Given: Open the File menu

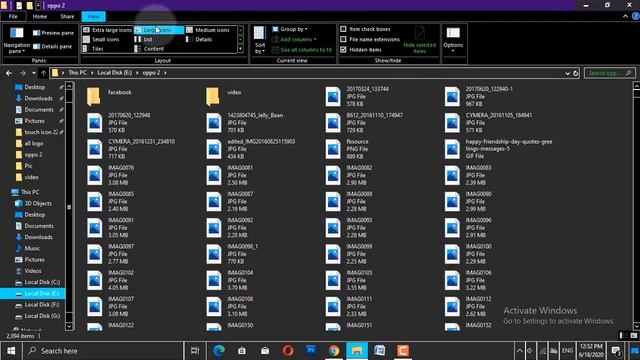Looking at the screenshot, I should pos(13,16).
